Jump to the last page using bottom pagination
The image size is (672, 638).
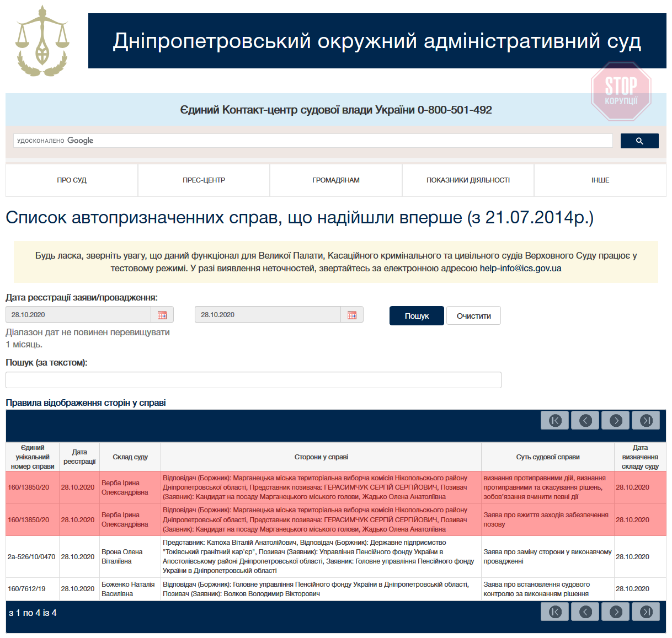click(x=646, y=612)
